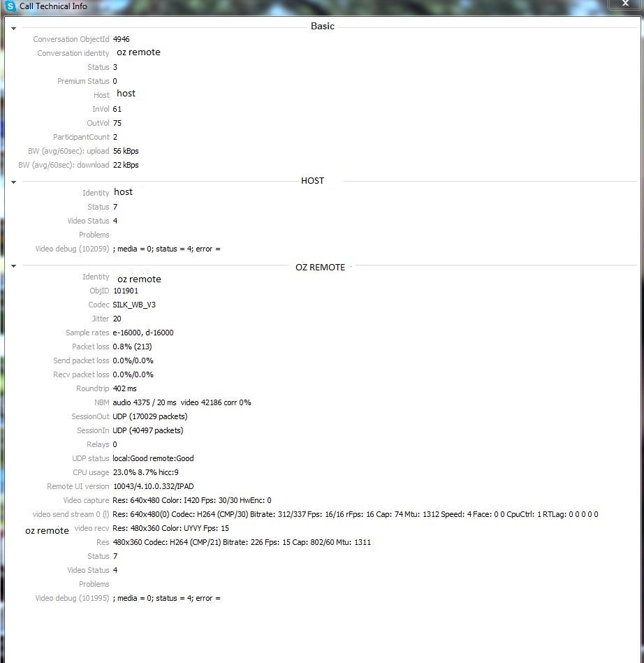Click the Basic section heading
This screenshot has height=663, width=644.
(x=323, y=27)
